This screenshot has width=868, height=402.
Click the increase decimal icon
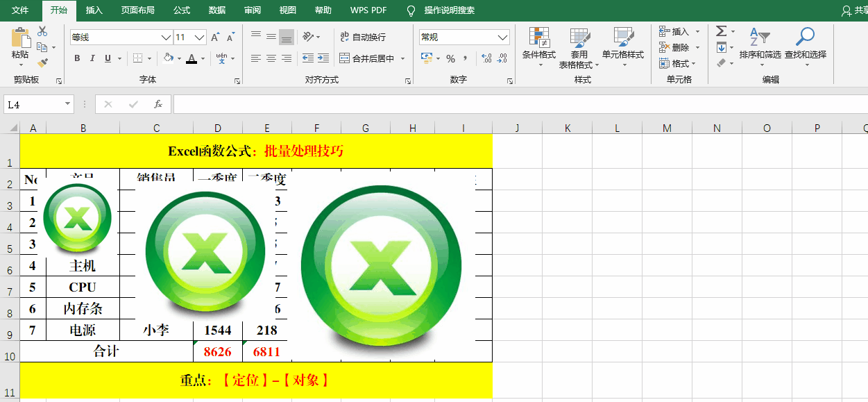point(486,58)
